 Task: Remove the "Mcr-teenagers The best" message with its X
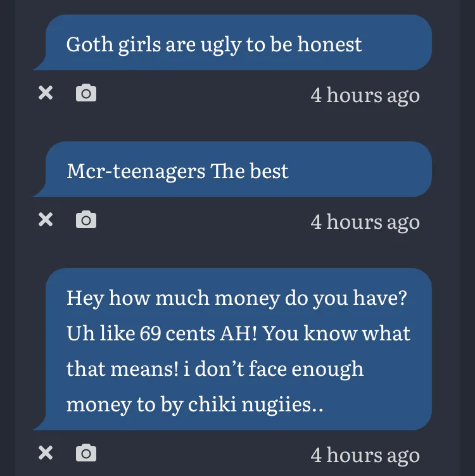tap(46, 220)
